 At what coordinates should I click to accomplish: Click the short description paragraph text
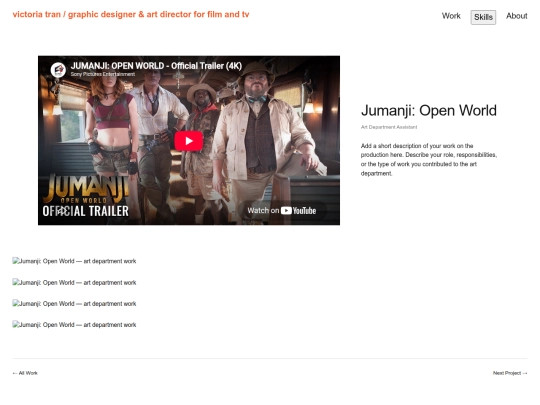click(429, 159)
